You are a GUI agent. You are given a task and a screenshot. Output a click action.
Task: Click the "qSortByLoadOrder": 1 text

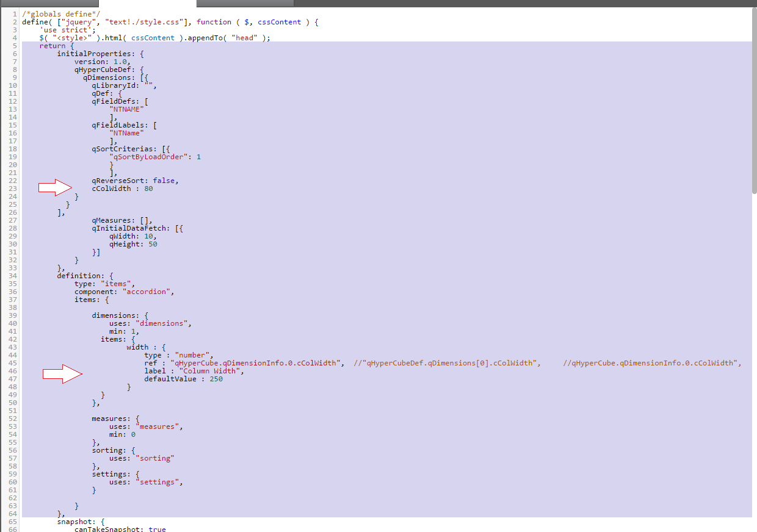(155, 157)
